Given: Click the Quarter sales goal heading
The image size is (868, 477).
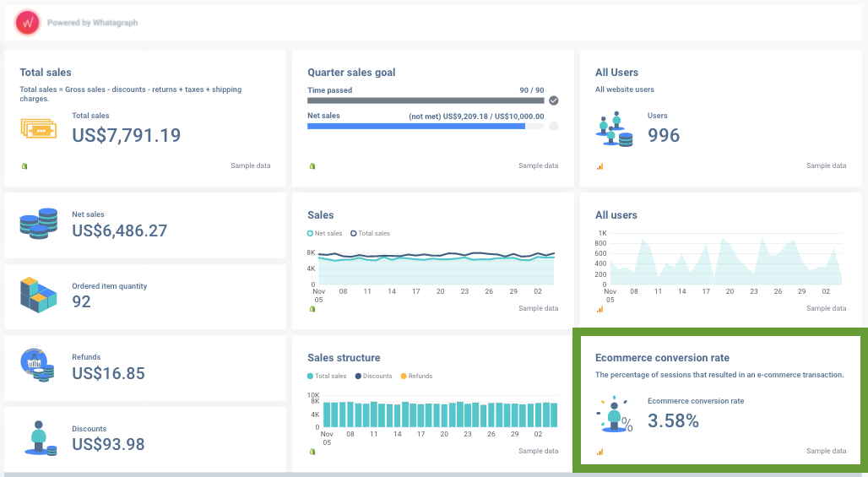Looking at the screenshot, I should tap(351, 73).
